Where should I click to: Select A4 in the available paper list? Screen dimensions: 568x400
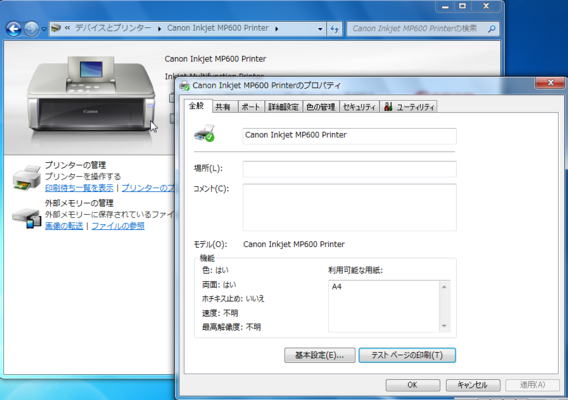(x=337, y=287)
